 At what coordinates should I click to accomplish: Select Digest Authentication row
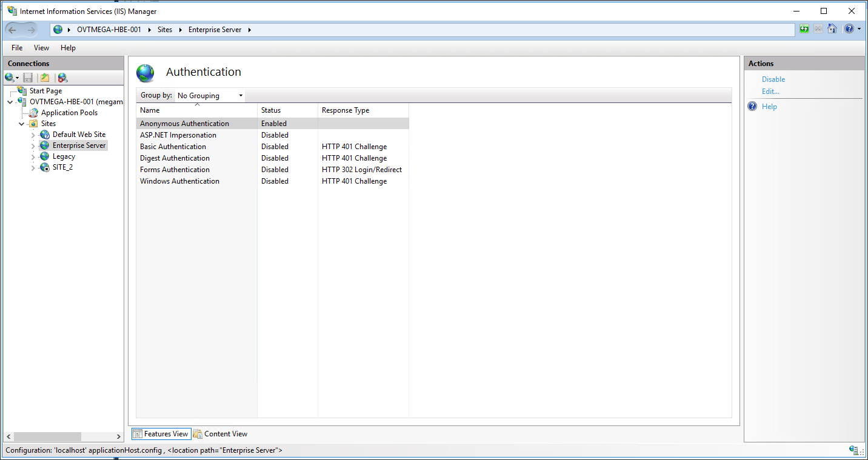click(273, 158)
